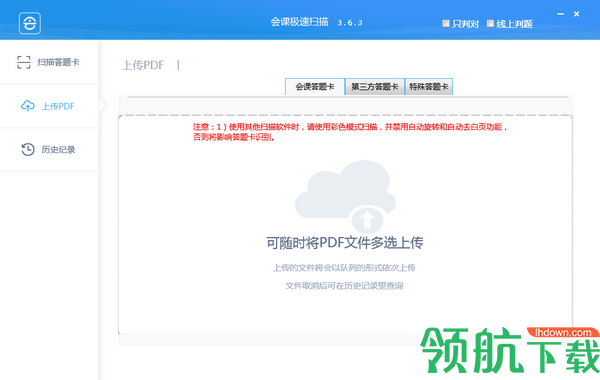Screen dimensions: 600x380
Task: Click the 可随时将PDF文件多选上传 heading text
Action: pyautogui.click(x=345, y=243)
